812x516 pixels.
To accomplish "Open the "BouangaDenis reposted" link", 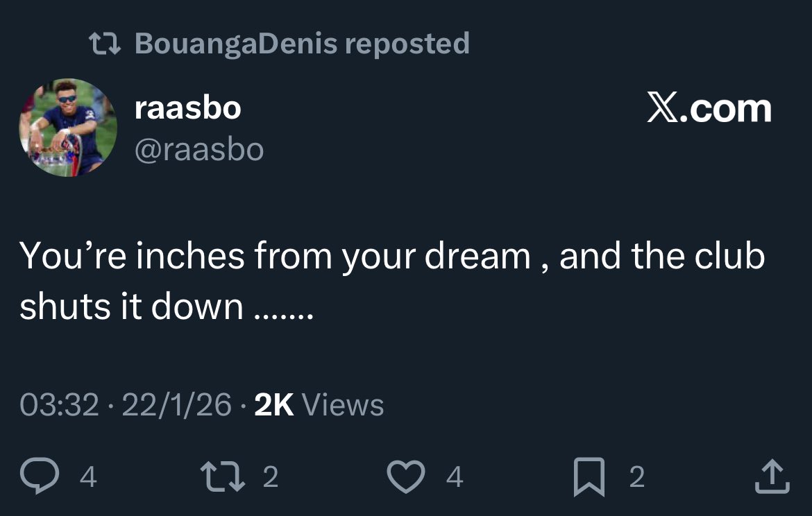I will coord(302,43).
